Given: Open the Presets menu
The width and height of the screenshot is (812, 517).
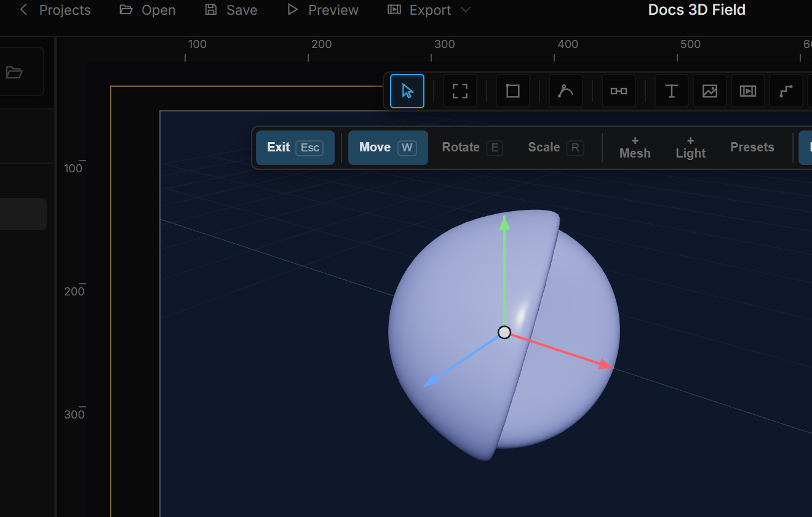Looking at the screenshot, I should coord(752,148).
